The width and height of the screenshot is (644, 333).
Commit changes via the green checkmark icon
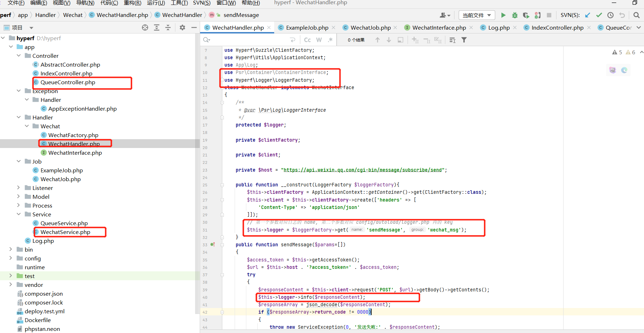click(599, 15)
